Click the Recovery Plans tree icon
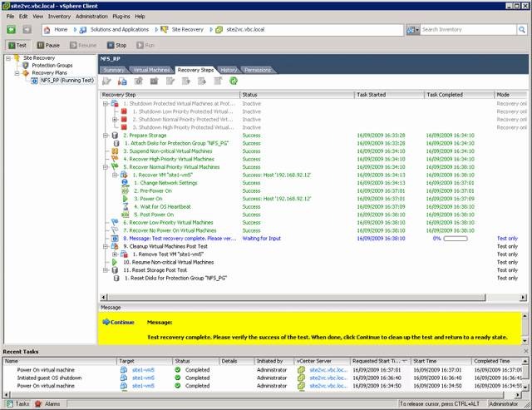The width and height of the screenshot is (532, 410). [26, 73]
